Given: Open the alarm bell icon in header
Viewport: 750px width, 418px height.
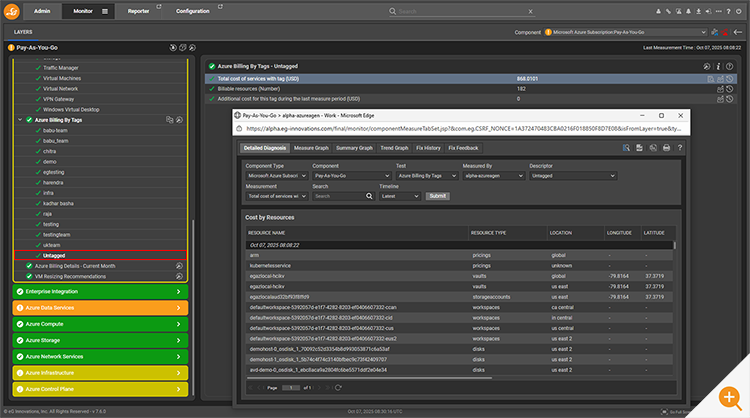Looking at the screenshot, I should coord(688,11).
